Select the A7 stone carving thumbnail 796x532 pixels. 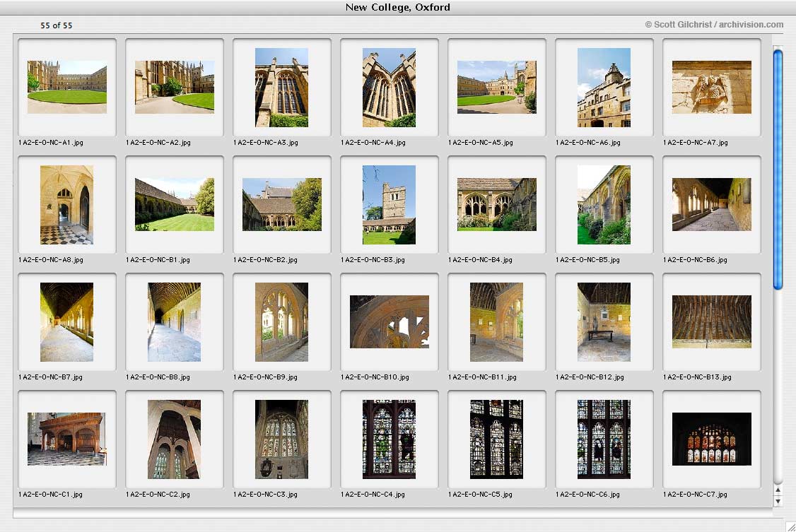coord(712,87)
